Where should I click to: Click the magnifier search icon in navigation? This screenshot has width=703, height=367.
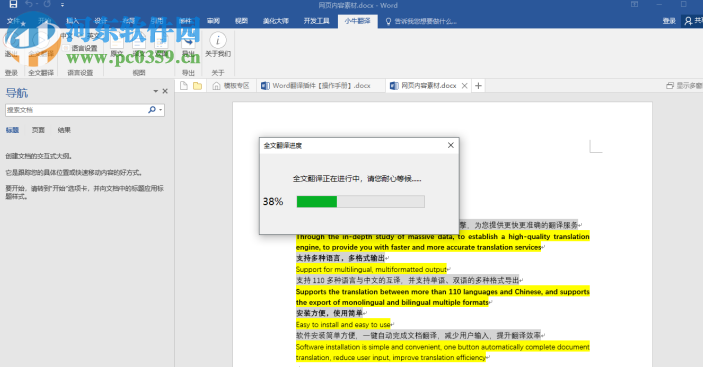[x=152, y=110]
